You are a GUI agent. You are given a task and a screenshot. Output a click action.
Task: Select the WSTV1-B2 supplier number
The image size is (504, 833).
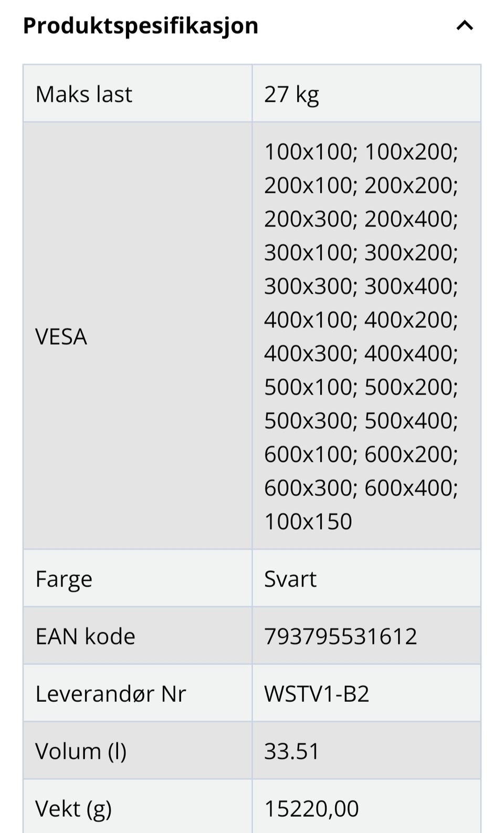317,694
